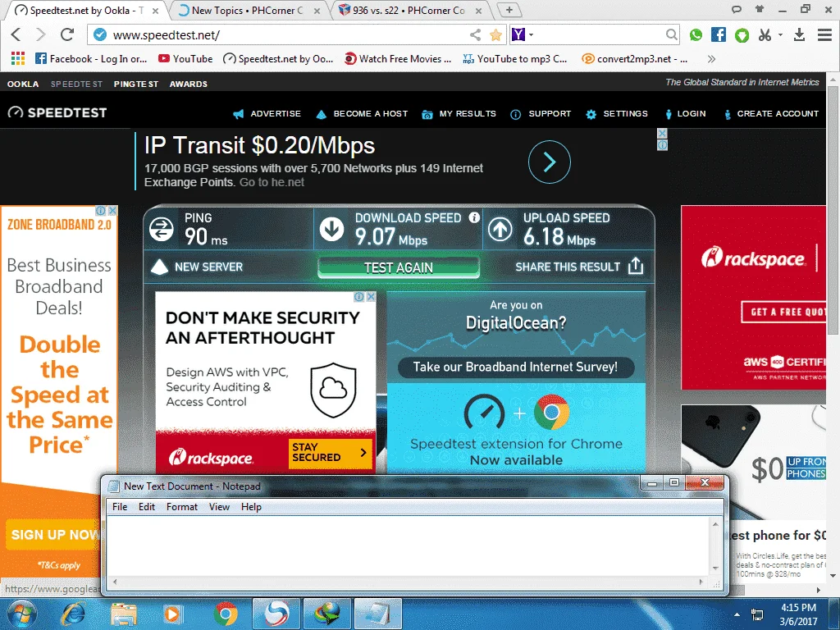Click the browser forward arrow
Viewport: 840px width, 630px height.
pos(41,34)
